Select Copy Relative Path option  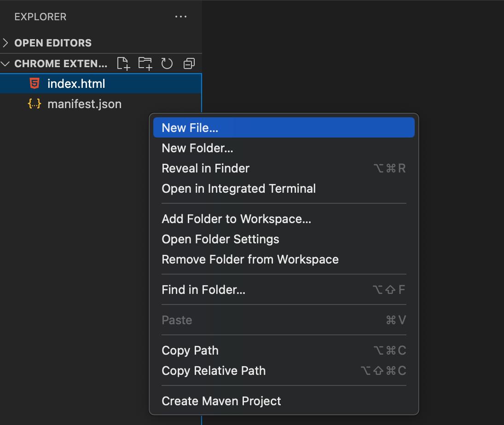(x=214, y=371)
